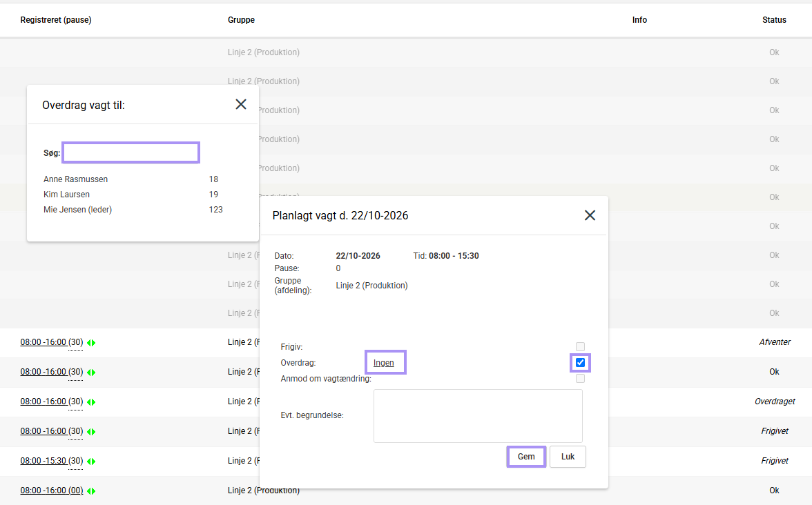Open the 08:00-16:00 (30) link in Afventer row

pyautogui.click(x=52, y=342)
